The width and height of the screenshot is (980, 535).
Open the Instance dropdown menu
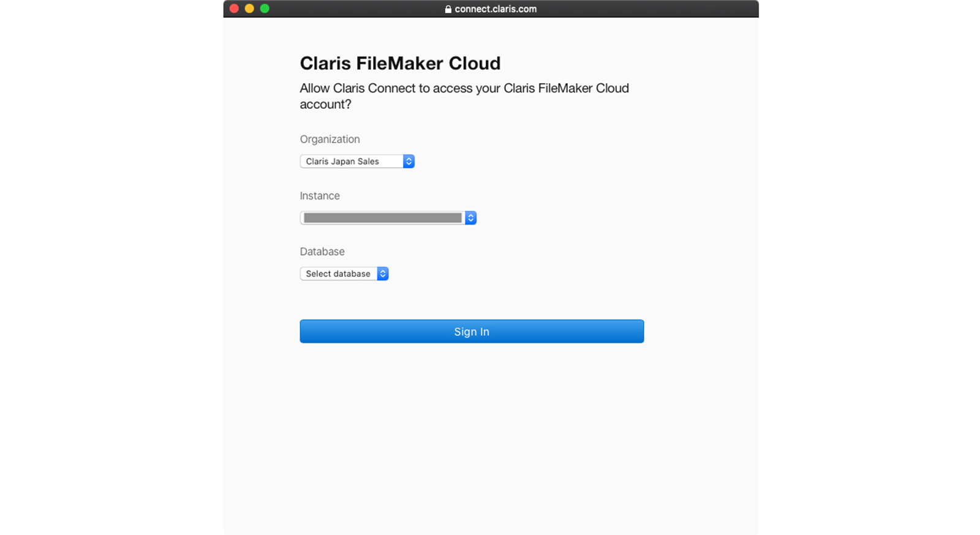pyautogui.click(x=382, y=218)
